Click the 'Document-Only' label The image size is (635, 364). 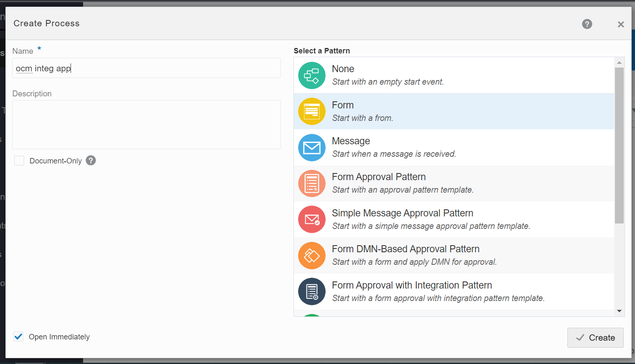coord(56,161)
